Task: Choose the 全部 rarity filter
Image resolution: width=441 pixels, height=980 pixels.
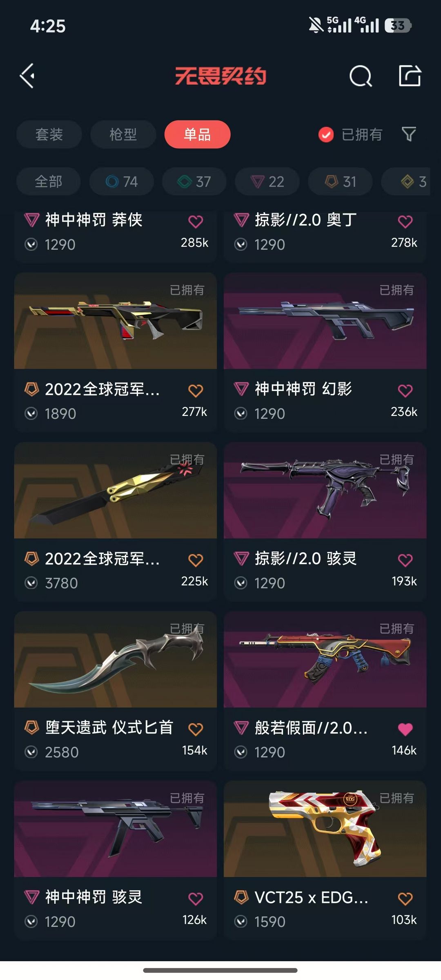Action: [48, 181]
